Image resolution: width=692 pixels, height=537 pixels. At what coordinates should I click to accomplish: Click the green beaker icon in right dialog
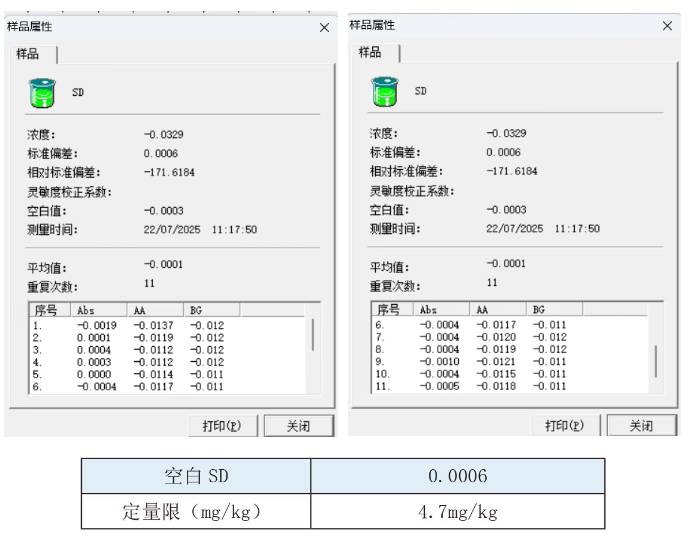pyautogui.click(x=385, y=91)
